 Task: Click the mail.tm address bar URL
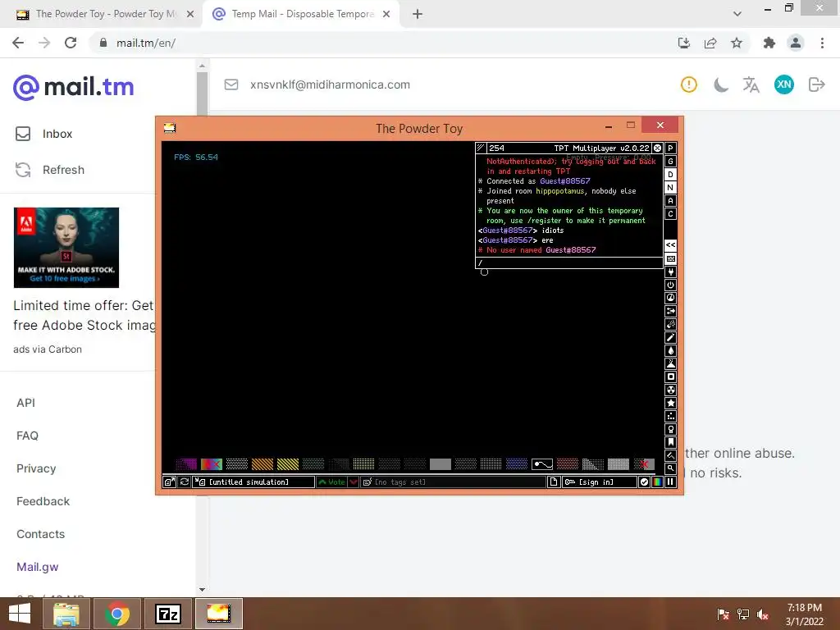point(146,43)
